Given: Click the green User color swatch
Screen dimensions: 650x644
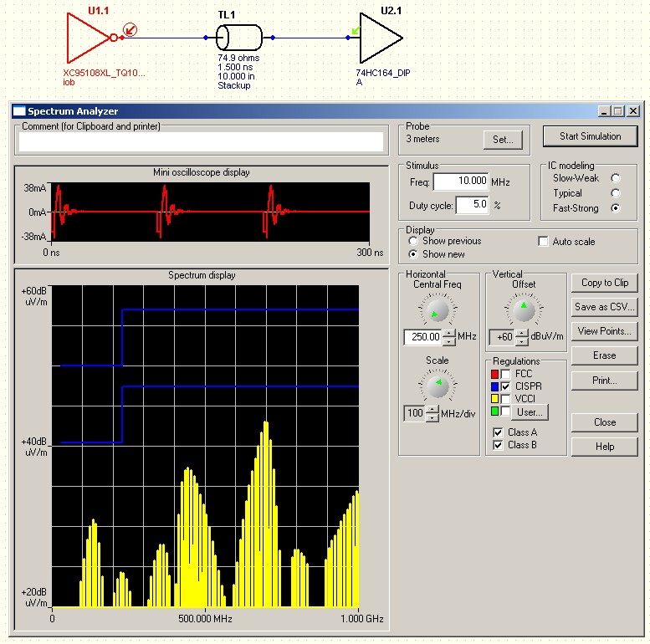Looking at the screenshot, I should [x=494, y=411].
